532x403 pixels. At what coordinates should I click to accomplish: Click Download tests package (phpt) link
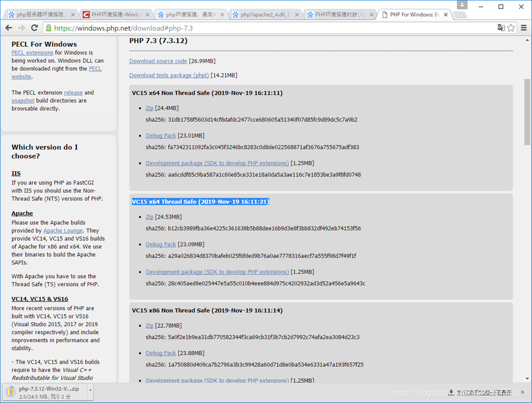click(169, 75)
